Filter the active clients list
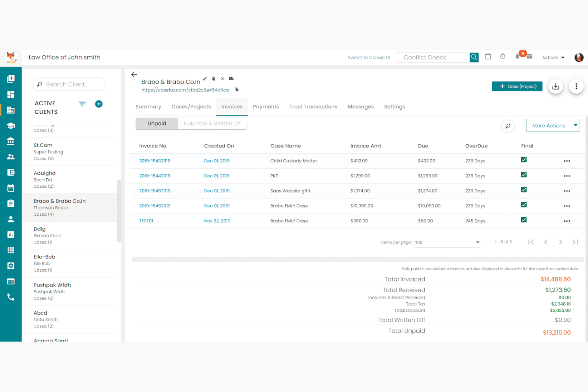This screenshot has height=392, width=588. [x=82, y=104]
